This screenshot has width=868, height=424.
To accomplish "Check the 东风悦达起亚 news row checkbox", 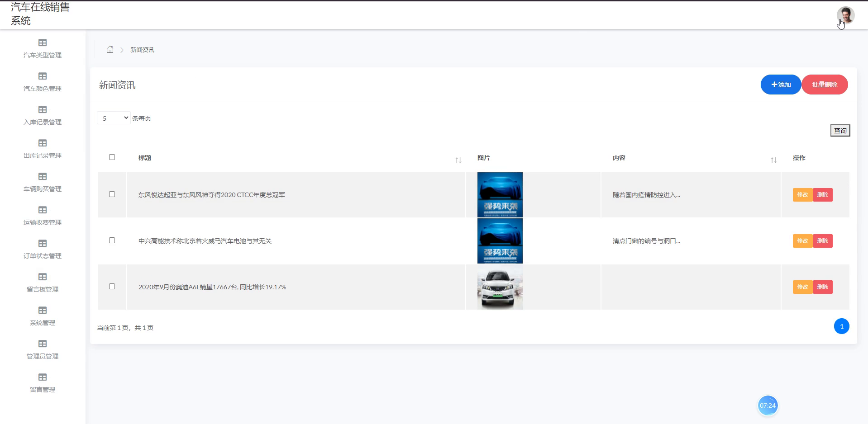I will [x=112, y=194].
